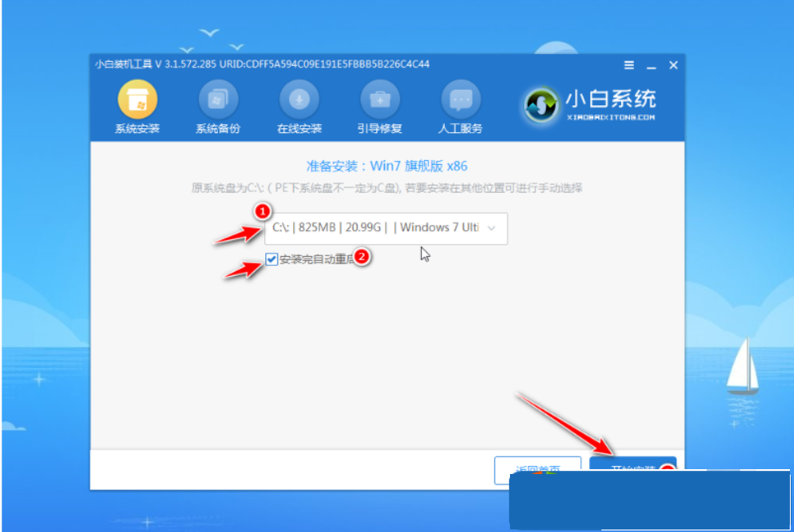Switch to the 在线安装 tab label

(299, 129)
